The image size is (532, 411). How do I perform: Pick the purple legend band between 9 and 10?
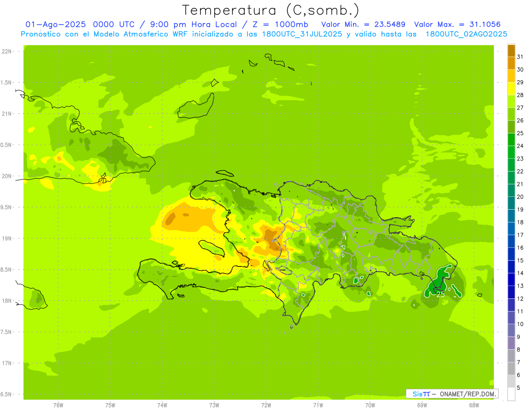click(511, 330)
